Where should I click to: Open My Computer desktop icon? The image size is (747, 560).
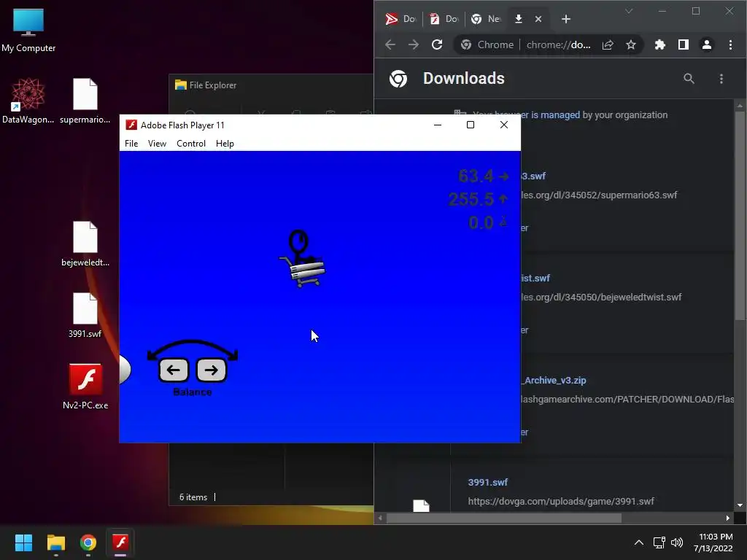pyautogui.click(x=28, y=30)
